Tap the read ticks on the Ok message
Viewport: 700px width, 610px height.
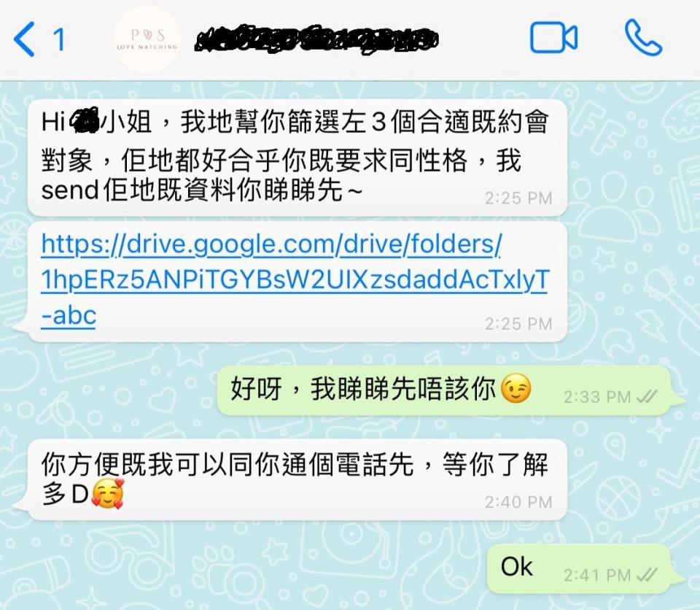click(647, 575)
